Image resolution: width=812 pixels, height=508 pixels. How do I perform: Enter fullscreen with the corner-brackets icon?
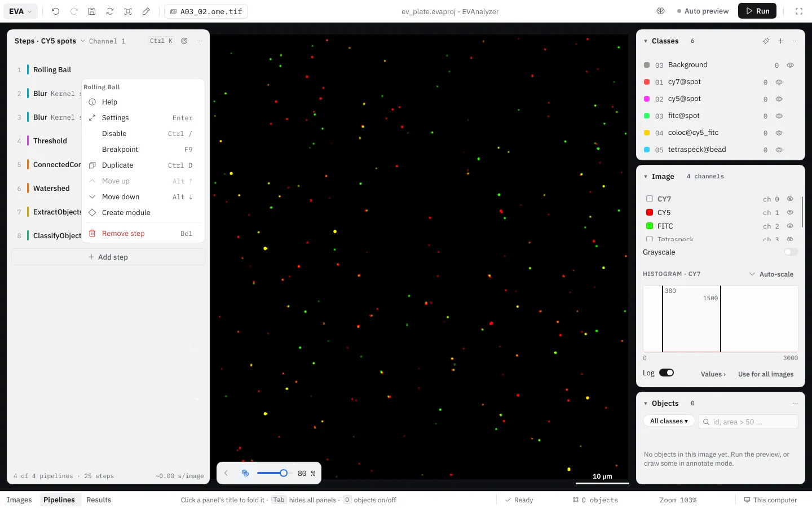(x=799, y=11)
